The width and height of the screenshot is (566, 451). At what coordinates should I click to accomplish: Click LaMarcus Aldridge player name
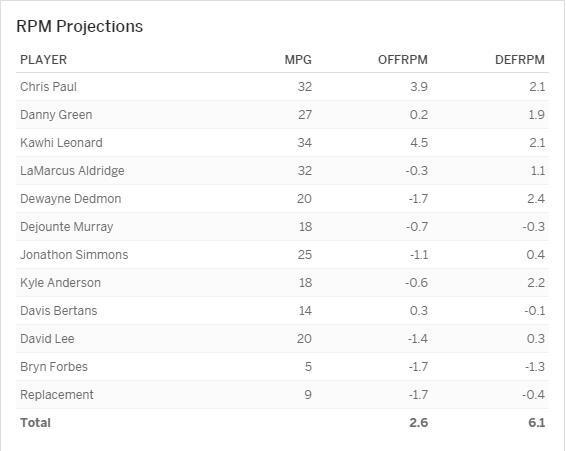click(x=72, y=171)
